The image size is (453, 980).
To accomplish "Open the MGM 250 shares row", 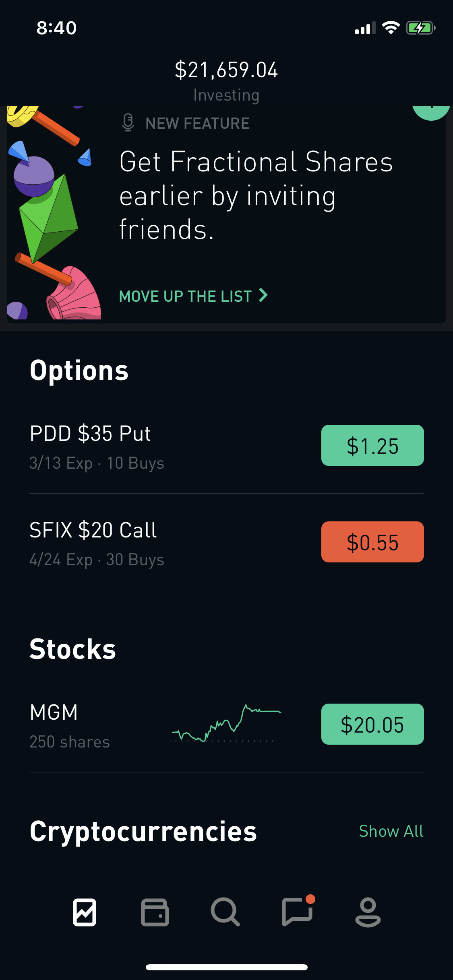I will coord(70,725).
